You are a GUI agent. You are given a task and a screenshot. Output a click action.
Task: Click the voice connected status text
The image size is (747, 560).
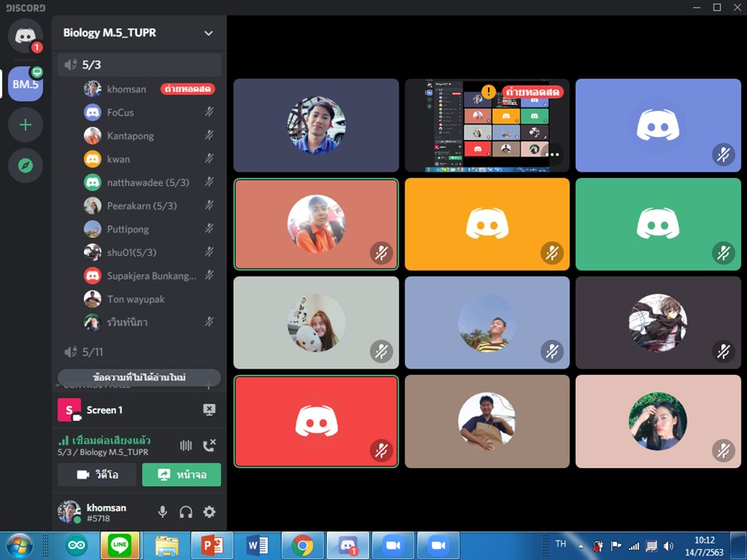pyautogui.click(x=111, y=440)
